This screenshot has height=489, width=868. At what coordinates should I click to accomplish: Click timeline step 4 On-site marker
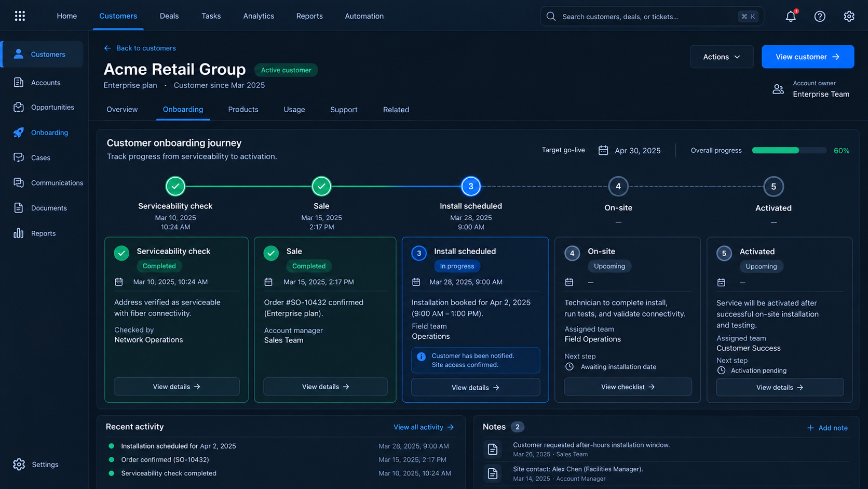pos(618,186)
